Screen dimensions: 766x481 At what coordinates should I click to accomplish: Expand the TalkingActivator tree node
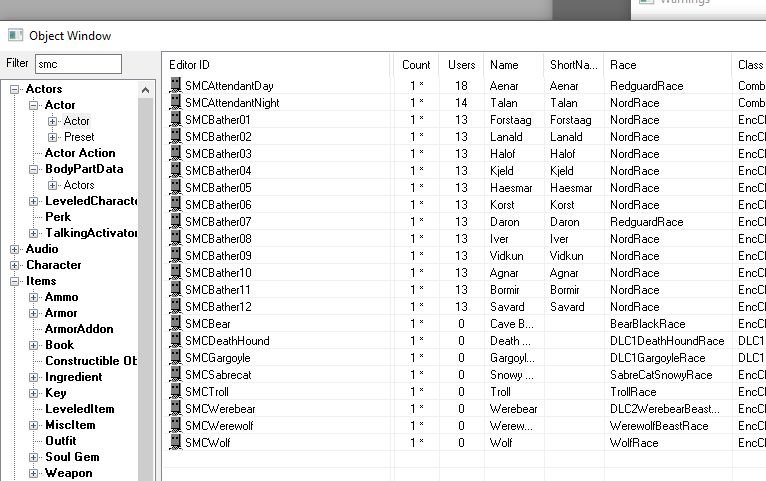coord(34,233)
